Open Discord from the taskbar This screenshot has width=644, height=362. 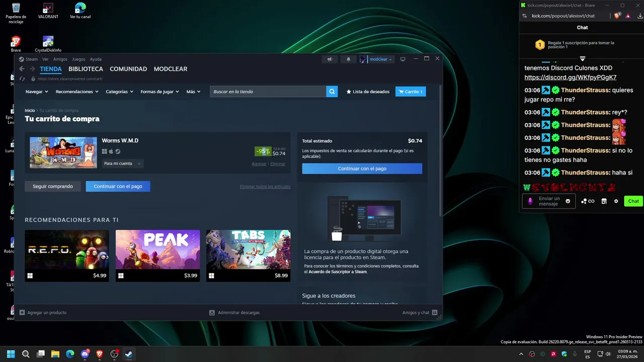pyautogui.click(x=85, y=354)
